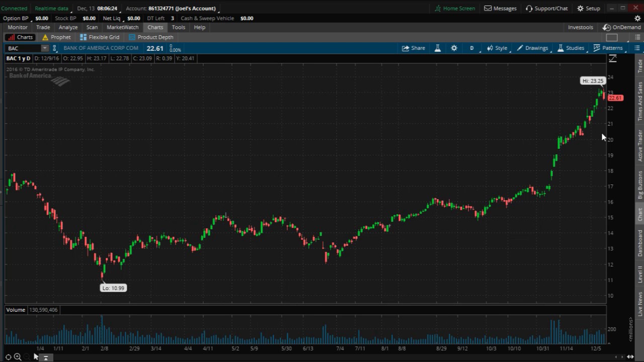
Task: Click the Volume study label
Action: coord(16,310)
